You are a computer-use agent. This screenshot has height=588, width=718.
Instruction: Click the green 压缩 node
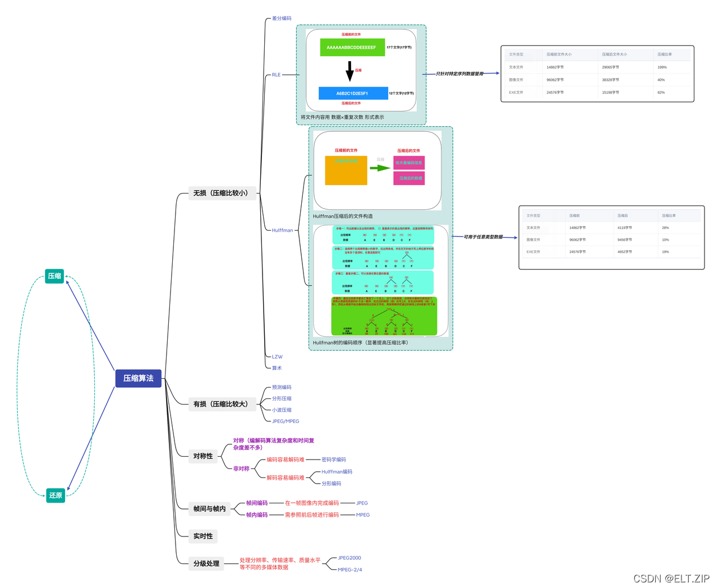click(54, 276)
